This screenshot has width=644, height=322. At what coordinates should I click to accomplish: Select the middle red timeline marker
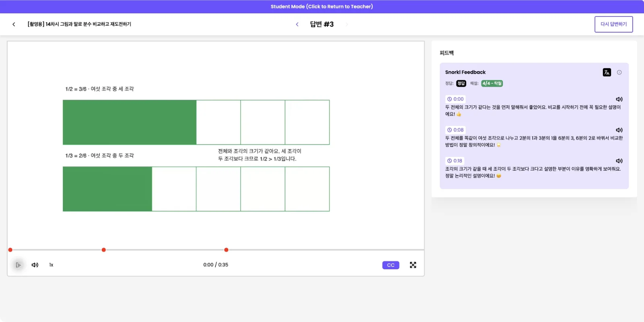coord(104,250)
